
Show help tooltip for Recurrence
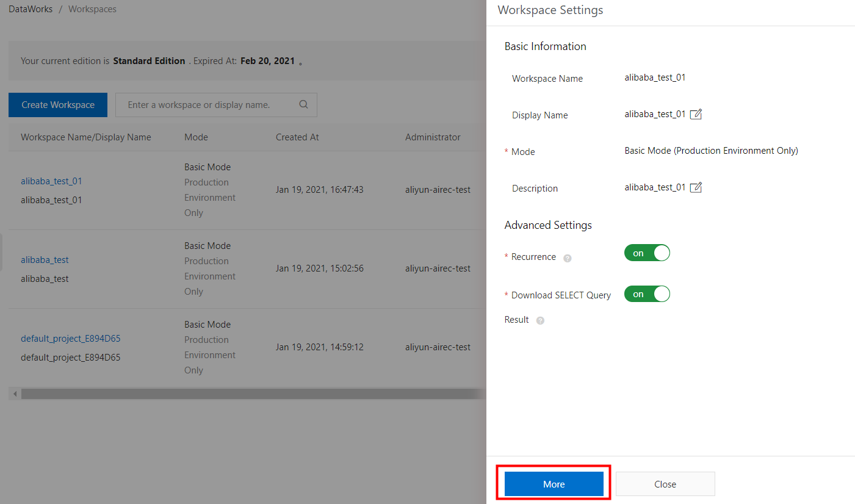point(568,258)
